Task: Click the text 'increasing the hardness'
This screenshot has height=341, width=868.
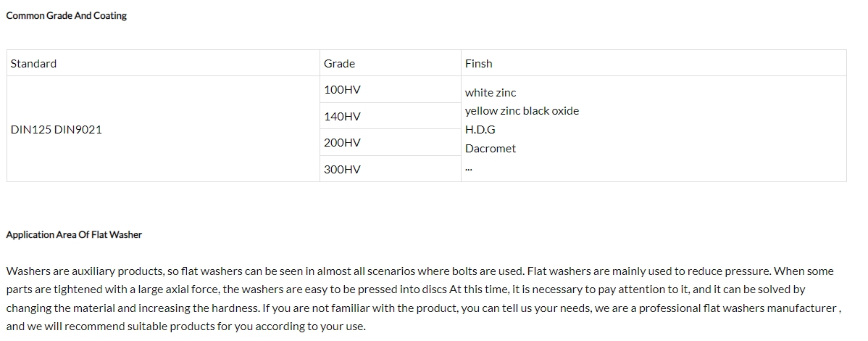Action: click(x=199, y=308)
